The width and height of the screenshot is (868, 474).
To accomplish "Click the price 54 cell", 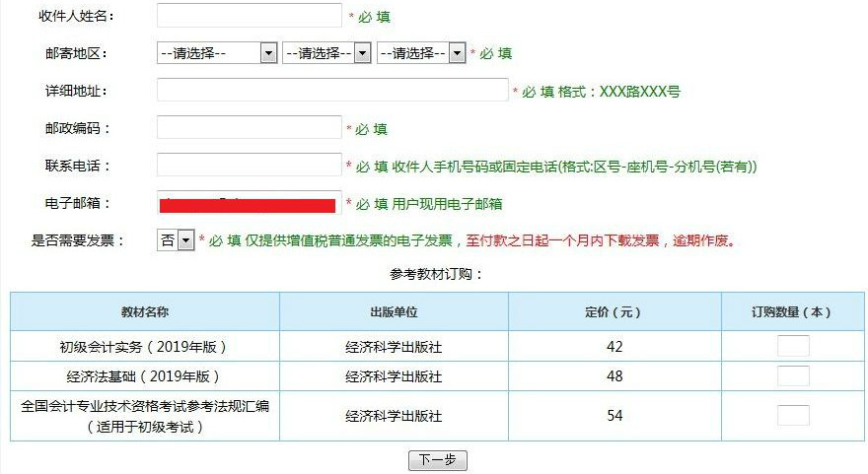I will point(615,416).
